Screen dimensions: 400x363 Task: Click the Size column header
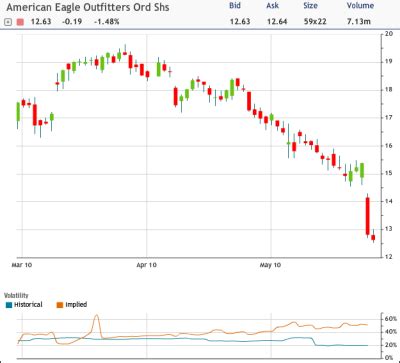point(310,6)
